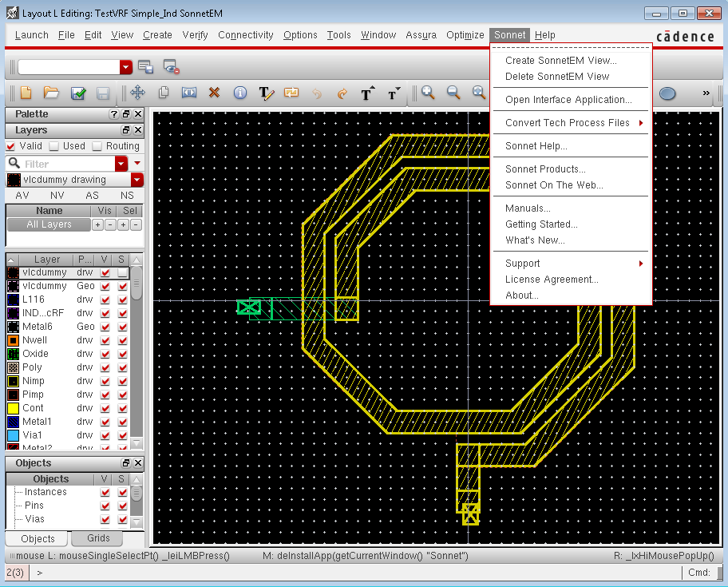Select the Copy tool icon
728x587 pixels.
coord(164,93)
